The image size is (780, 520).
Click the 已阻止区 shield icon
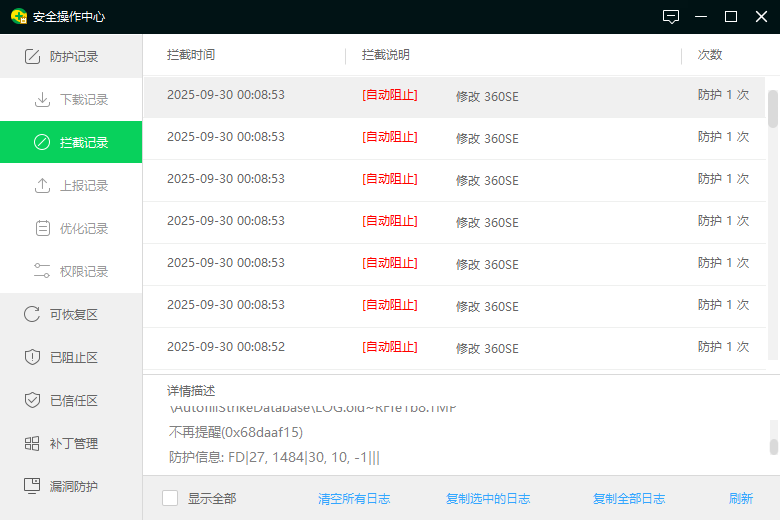point(32,357)
